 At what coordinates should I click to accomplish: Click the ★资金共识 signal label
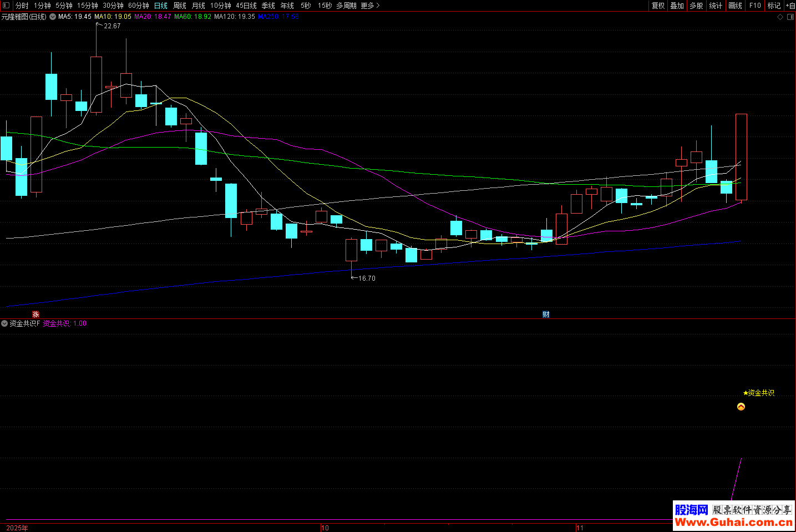pyautogui.click(x=758, y=393)
